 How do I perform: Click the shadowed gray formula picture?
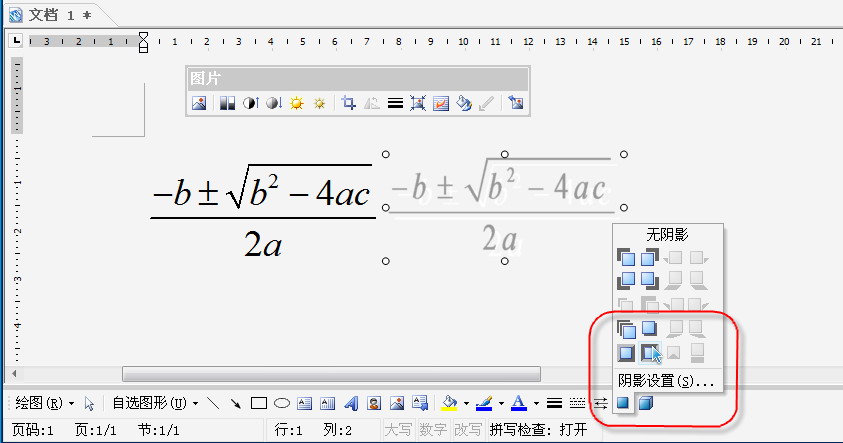click(x=504, y=208)
